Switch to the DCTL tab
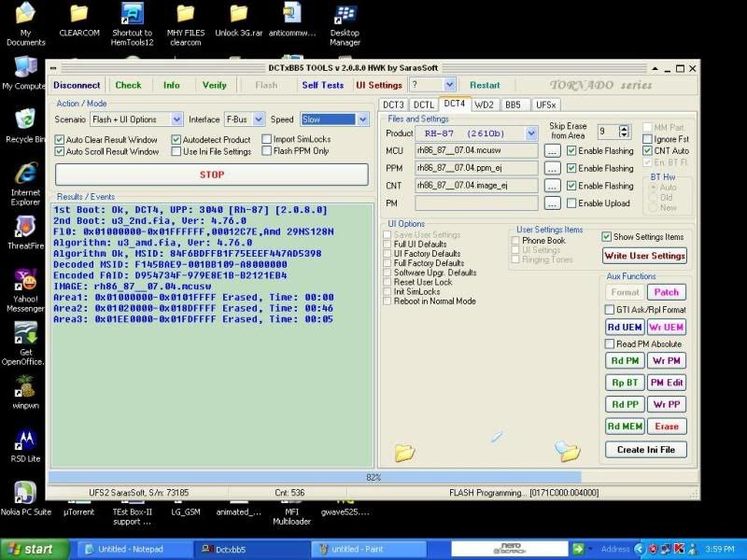747x560 pixels. (424, 105)
